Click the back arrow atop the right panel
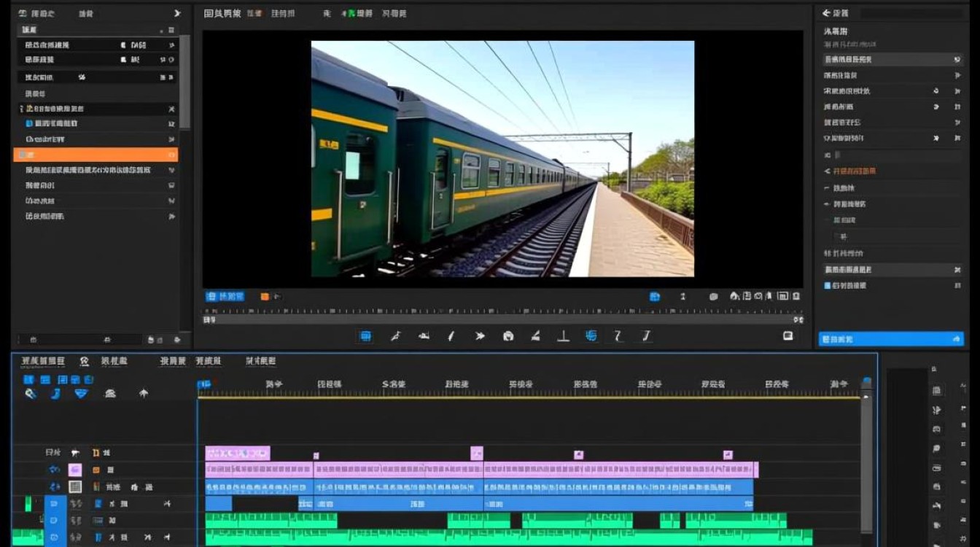 point(826,13)
